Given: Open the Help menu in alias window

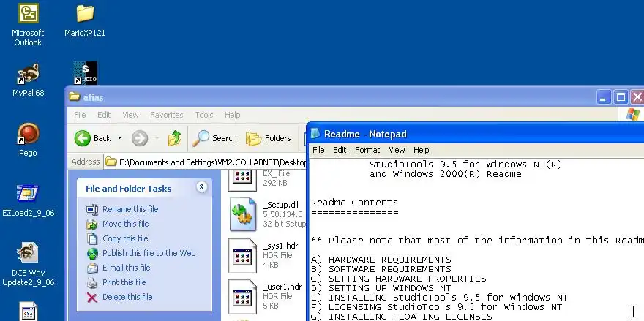Looking at the screenshot, I should (x=232, y=115).
